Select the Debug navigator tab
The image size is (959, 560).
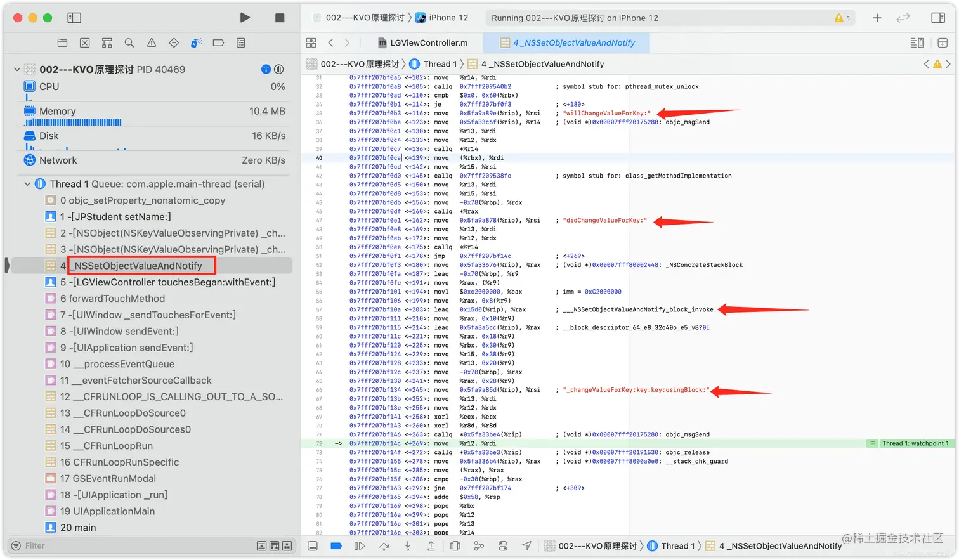click(x=196, y=42)
